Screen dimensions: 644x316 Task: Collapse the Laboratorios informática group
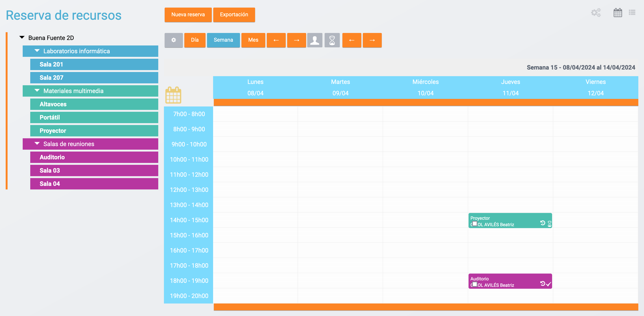[x=37, y=51]
